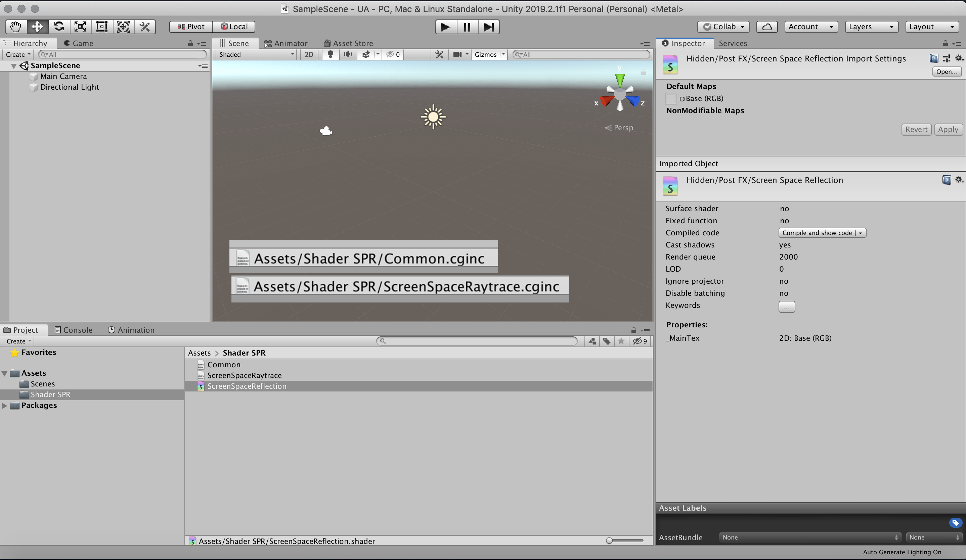Open the Layout dropdown

[x=932, y=27]
